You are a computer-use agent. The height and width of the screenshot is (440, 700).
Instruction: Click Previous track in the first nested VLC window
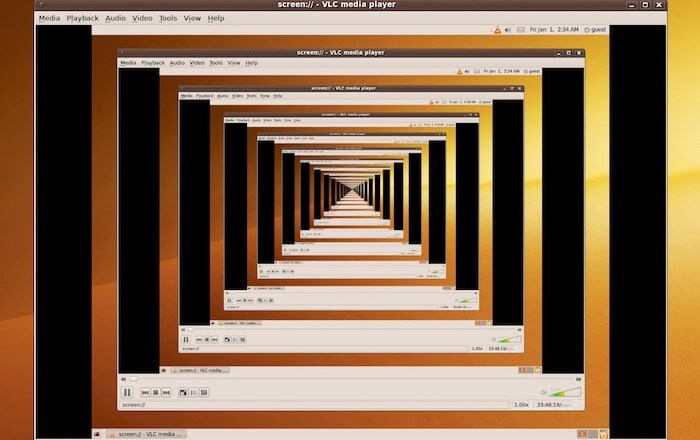145,392
